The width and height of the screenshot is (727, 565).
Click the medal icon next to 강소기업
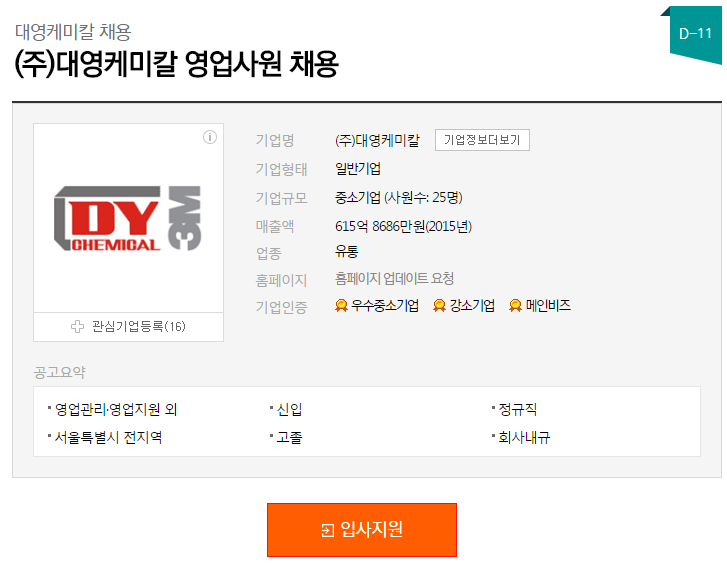[x=439, y=305]
